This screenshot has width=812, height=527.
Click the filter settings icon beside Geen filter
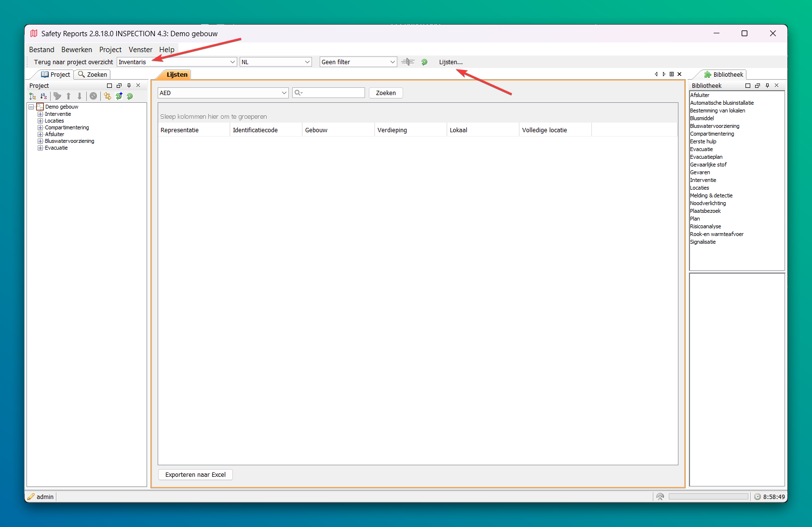pos(408,62)
